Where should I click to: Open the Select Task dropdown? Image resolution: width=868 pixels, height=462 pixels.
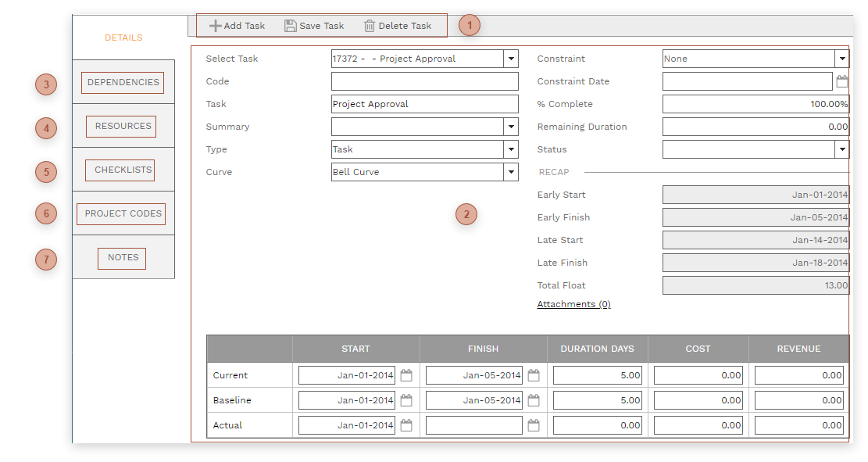(x=512, y=58)
